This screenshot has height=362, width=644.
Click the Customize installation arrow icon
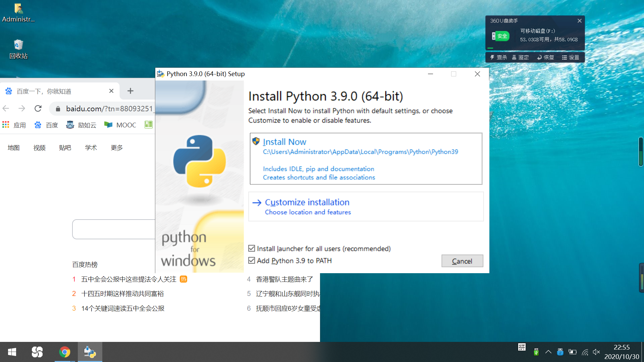[x=257, y=202]
